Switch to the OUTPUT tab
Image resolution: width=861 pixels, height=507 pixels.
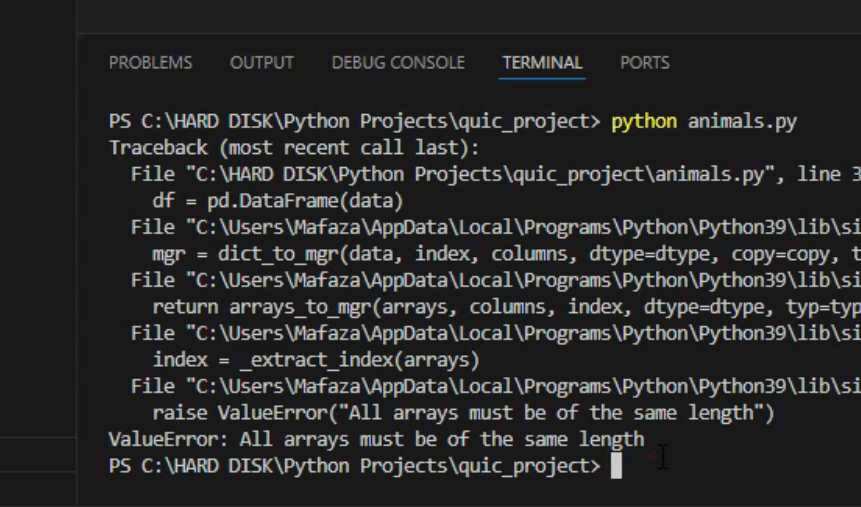pos(262,63)
